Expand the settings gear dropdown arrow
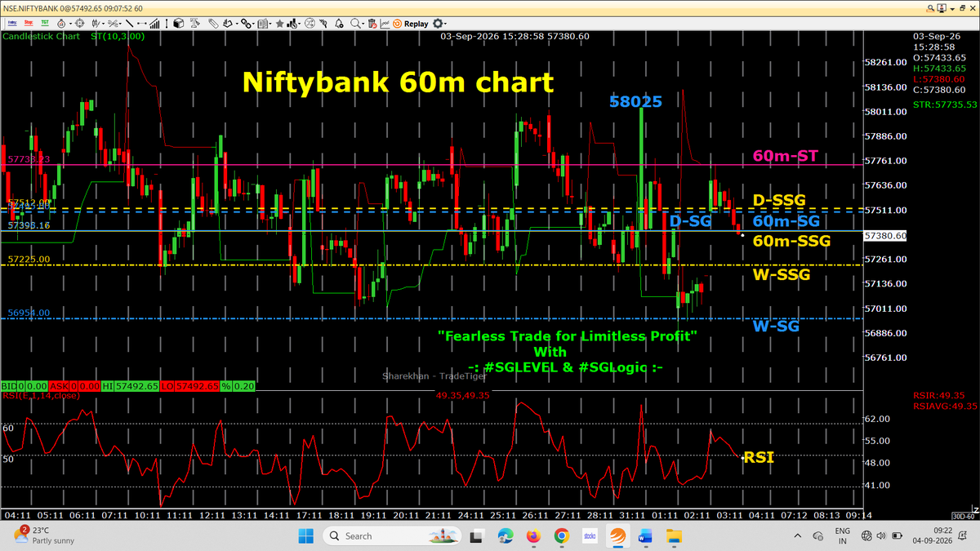This screenshot has height=551, width=980. click(x=446, y=24)
